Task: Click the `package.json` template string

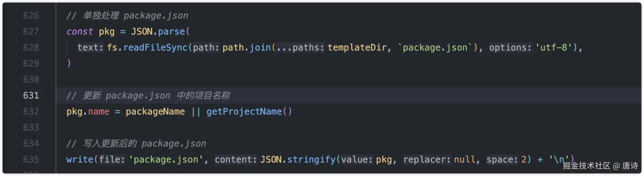Action: coord(435,47)
